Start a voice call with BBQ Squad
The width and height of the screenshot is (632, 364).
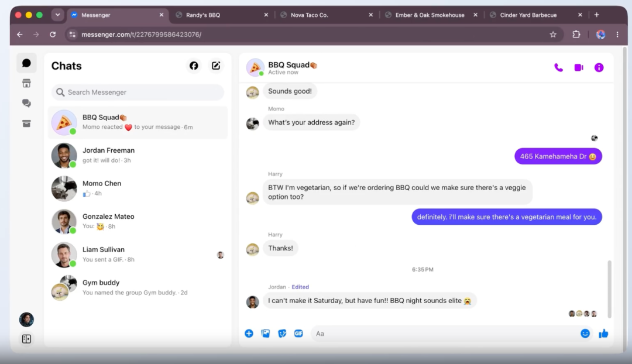(558, 68)
